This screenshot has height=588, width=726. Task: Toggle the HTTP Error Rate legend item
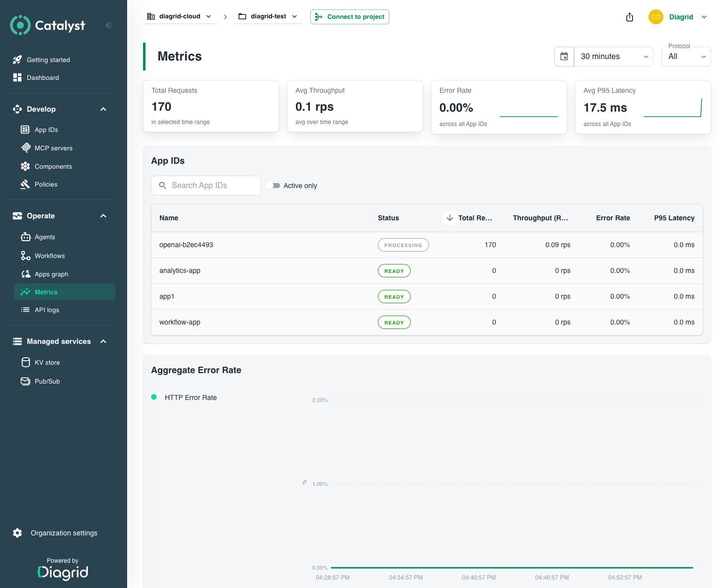pyautogui.click(x=184, y=397)
